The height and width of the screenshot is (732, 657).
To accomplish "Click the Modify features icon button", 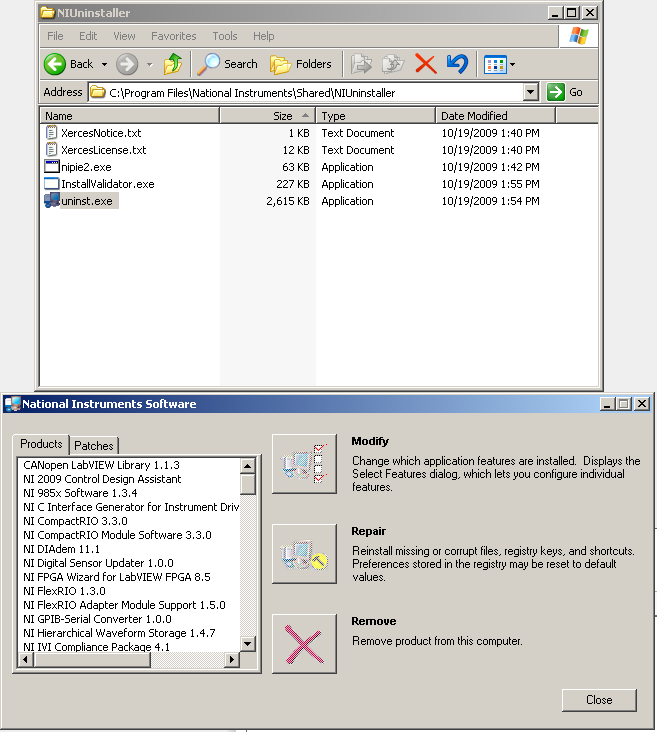I will tap(304, 464).
